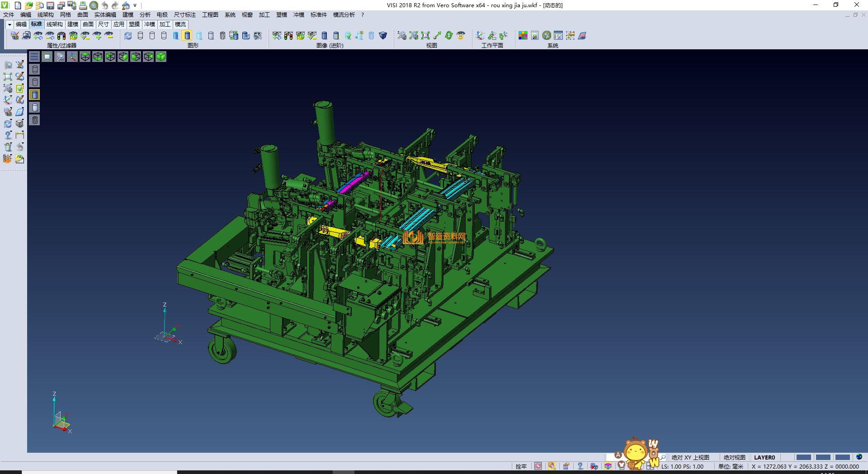This screenshot has width=868, height=474.
Task: Click the open file folder icon
Action: point(28,5)
